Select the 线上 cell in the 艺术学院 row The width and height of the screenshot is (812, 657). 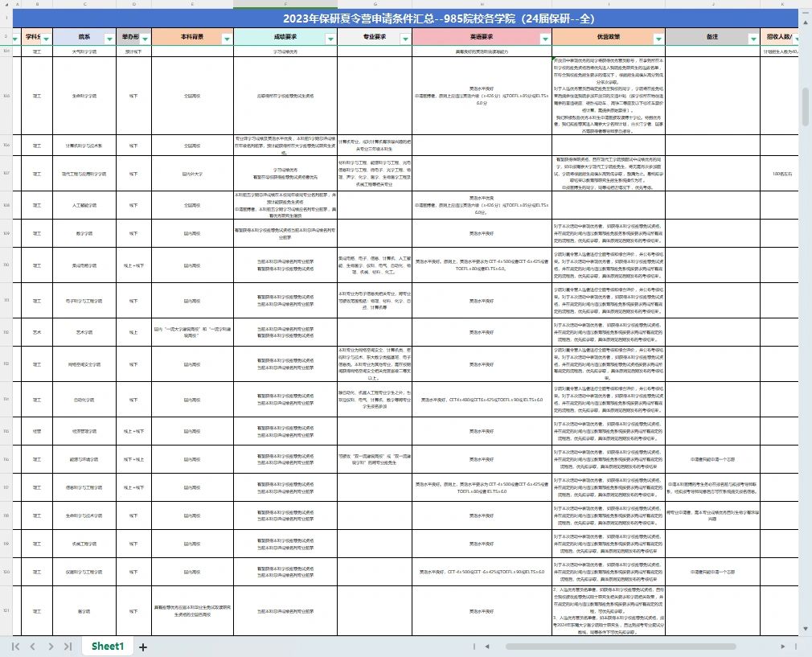(x=133, y=332)
